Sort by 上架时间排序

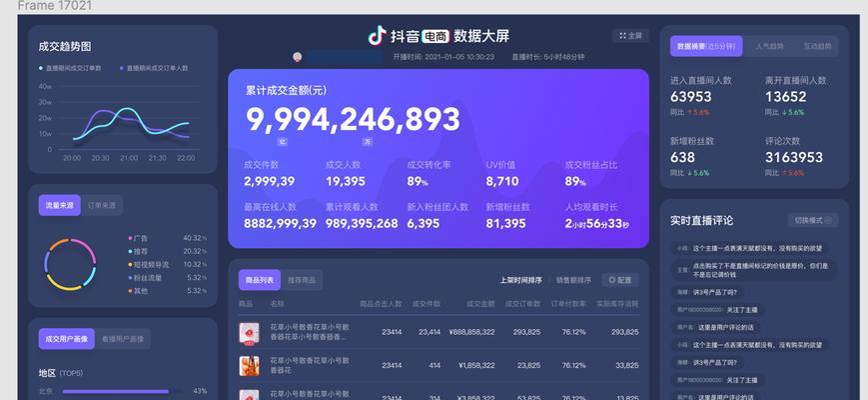point(521,280)
